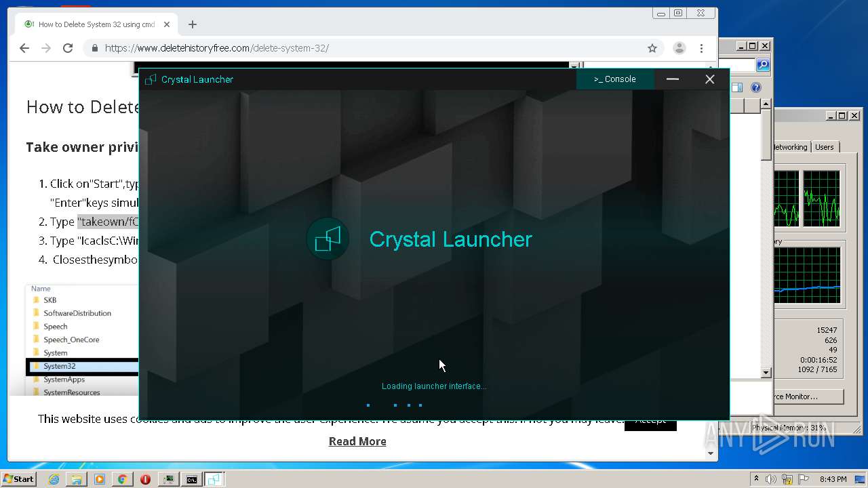Click the Crystal Launcher title bar logo

[x=151, y=79]
